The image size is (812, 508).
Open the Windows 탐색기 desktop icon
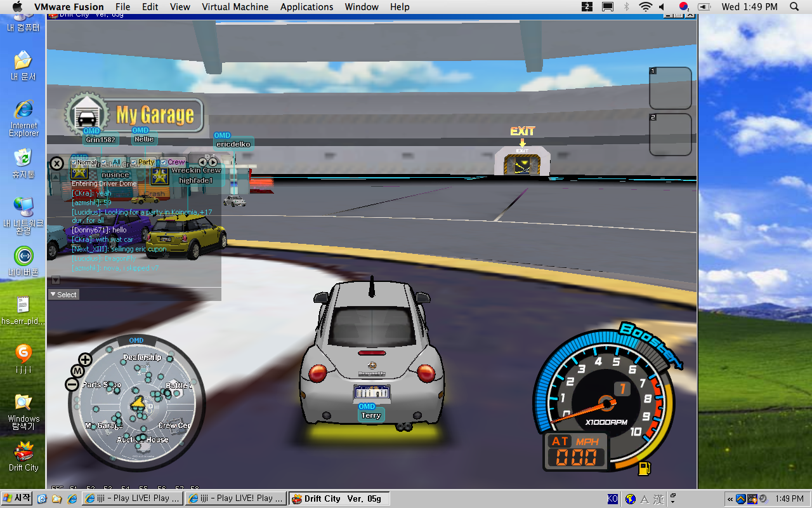tap(23, 411)
